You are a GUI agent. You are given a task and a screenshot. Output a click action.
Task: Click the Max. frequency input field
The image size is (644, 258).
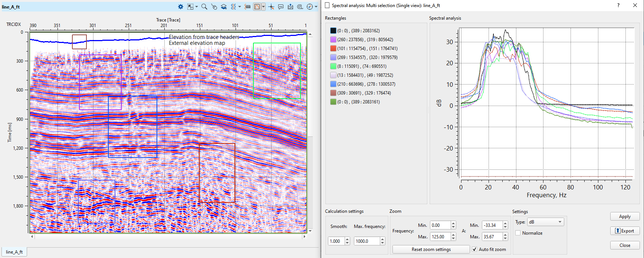pyautogui.click(x=367, y=241)
